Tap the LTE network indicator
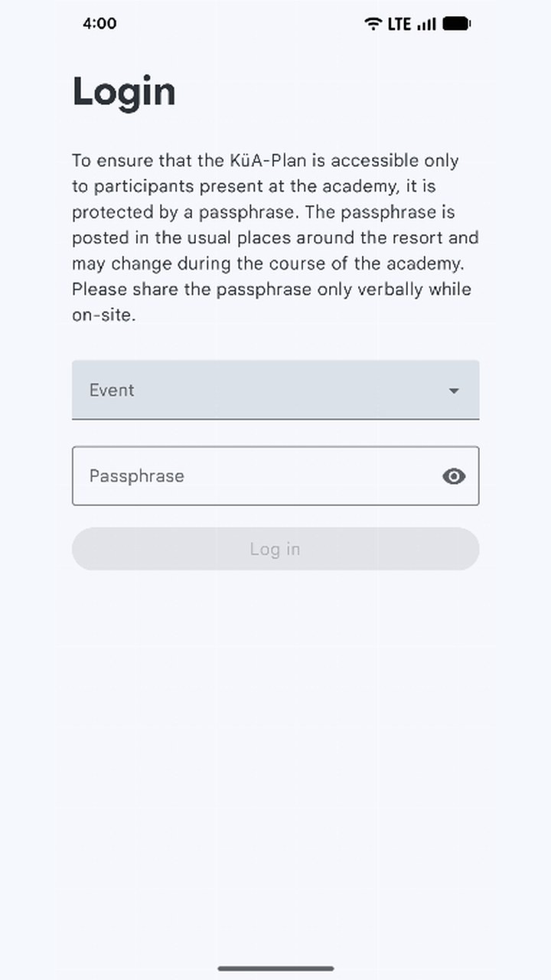 point(399,24)
